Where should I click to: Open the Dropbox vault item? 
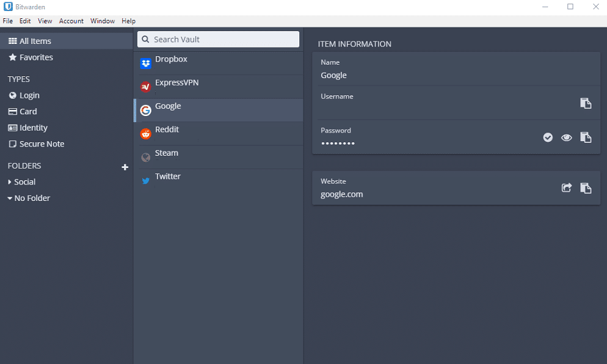point(219,63)
